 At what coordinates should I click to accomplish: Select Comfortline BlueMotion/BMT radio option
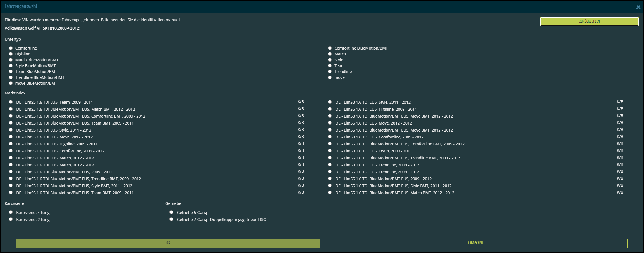tap(330, 48)
